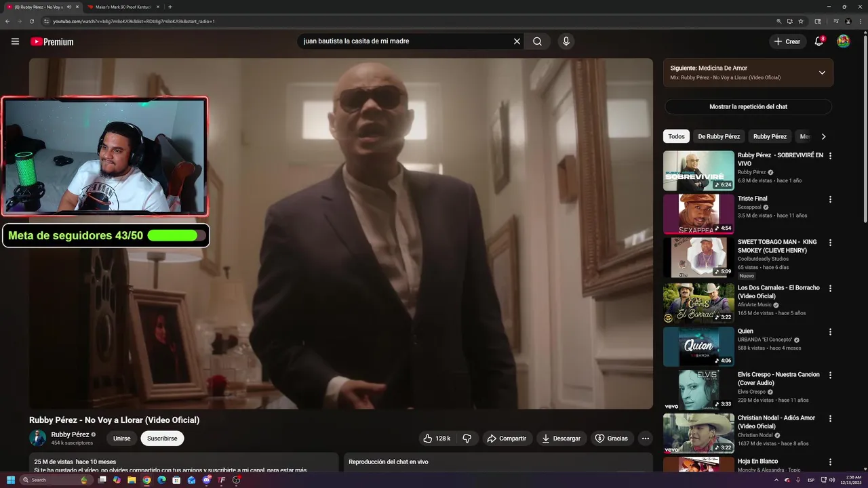Show hidden system tray icons

click(x=776, y=480)
